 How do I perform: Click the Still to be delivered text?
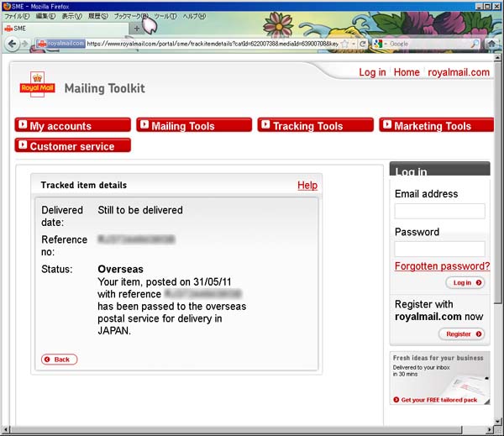(140, 210)
